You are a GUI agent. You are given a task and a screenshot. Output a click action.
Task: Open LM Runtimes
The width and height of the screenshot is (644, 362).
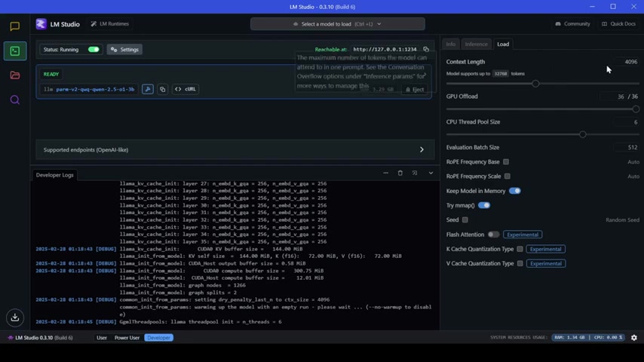[x=109, y=24]
